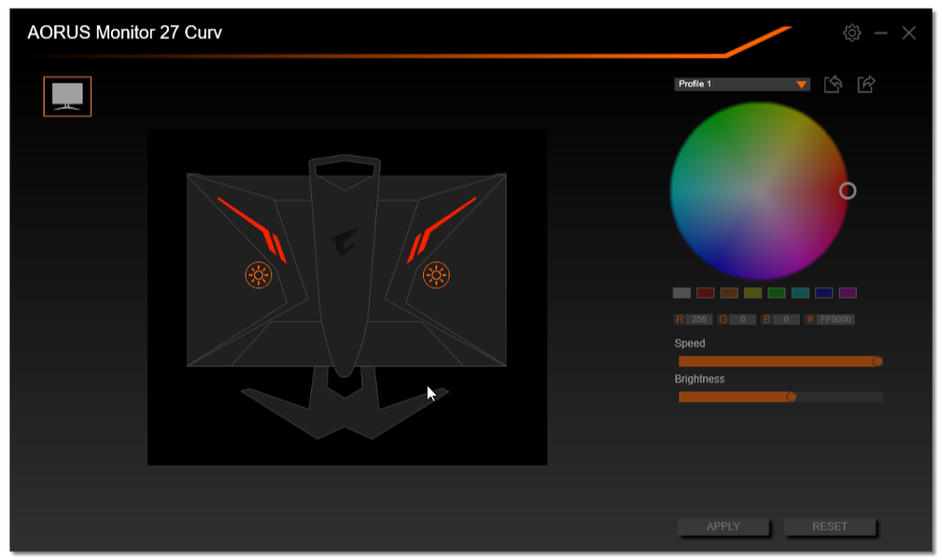Click the left LED brightness sun icon
Screen dimensions: 942x560
(259, 275)
